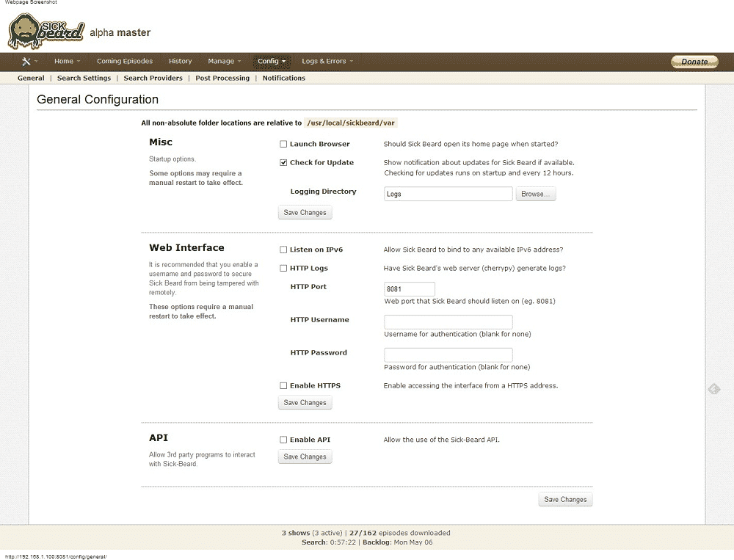Click the 'API' section heading
734x560 pixels.
click(159, 437)
